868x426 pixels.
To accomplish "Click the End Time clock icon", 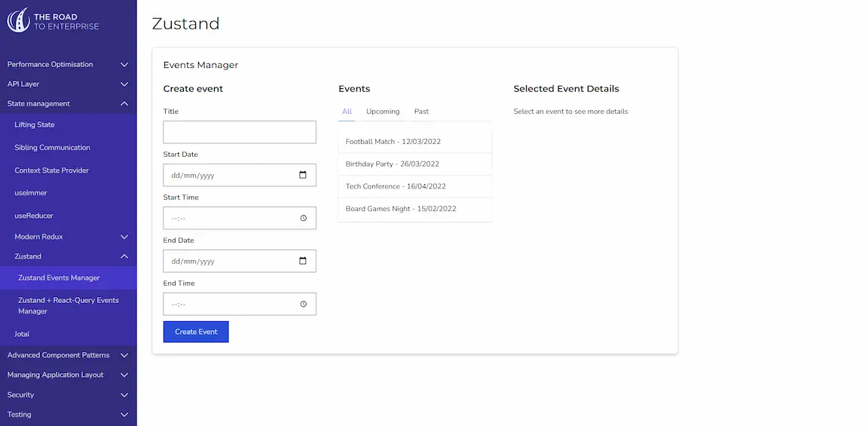I will coord(303,304).
